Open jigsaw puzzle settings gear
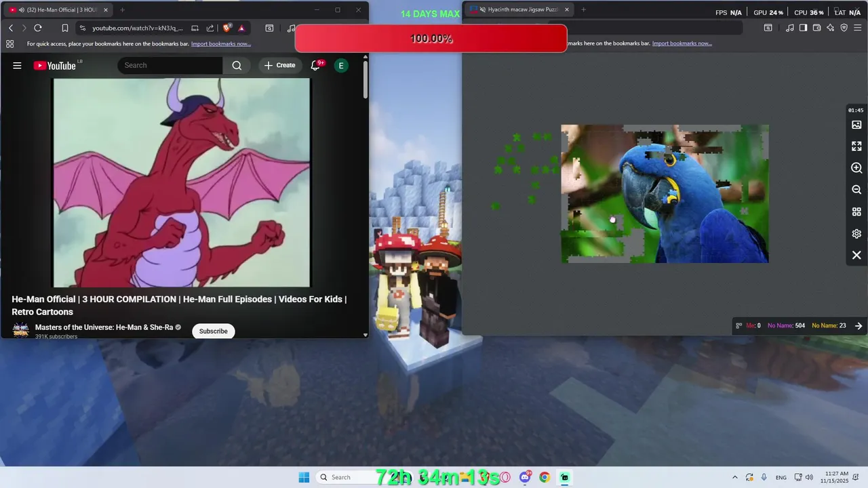Image resolution: width=868 pixels, height=488 pixels. click(x=856, y=233)
